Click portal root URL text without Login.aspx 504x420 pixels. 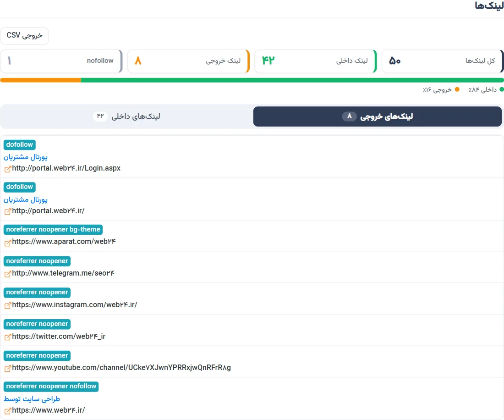tap(48, 210)
